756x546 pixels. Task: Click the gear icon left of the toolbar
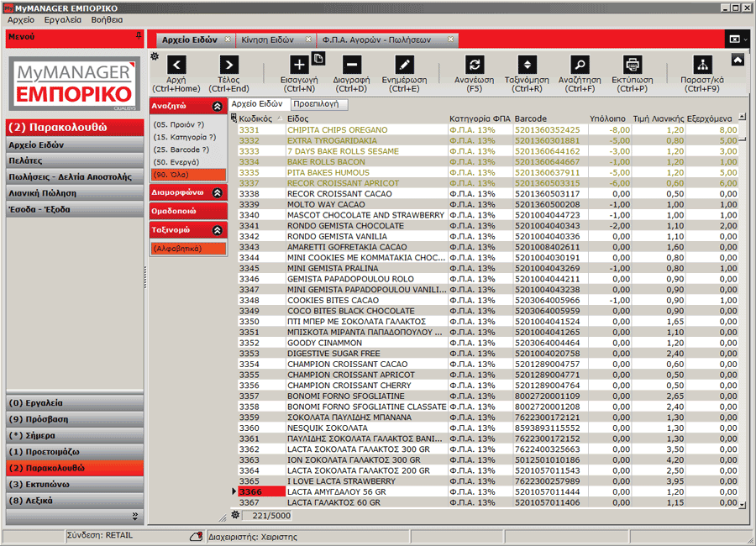point(155,56)
